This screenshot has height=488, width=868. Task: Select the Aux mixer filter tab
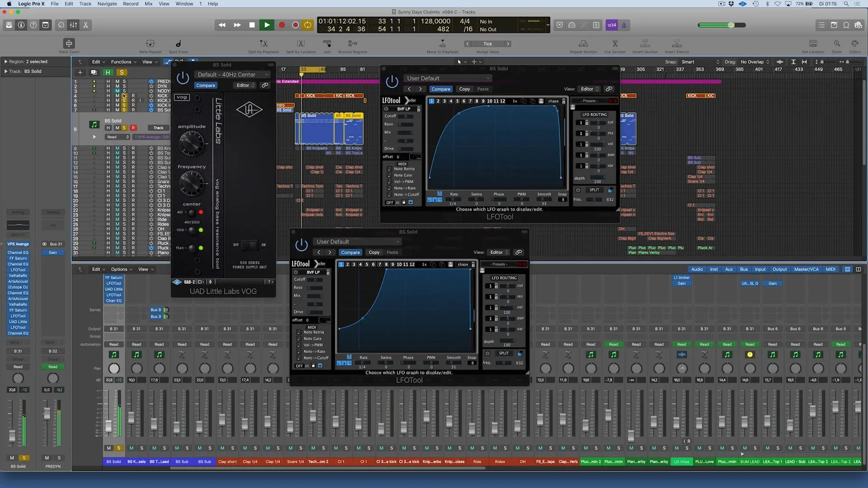pos(729,269)
